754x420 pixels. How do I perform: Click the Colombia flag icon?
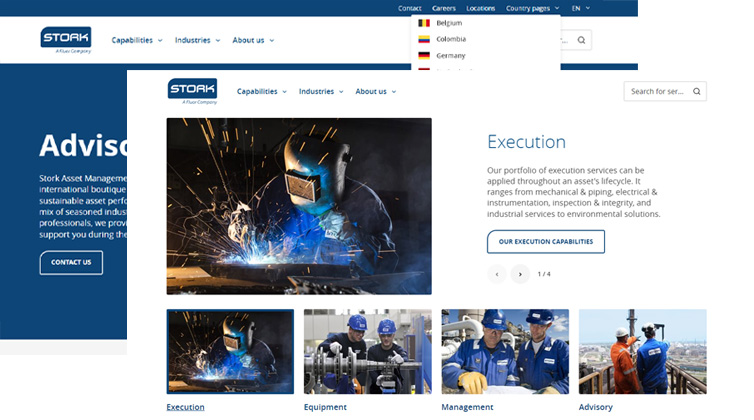(x=424, y=39)
